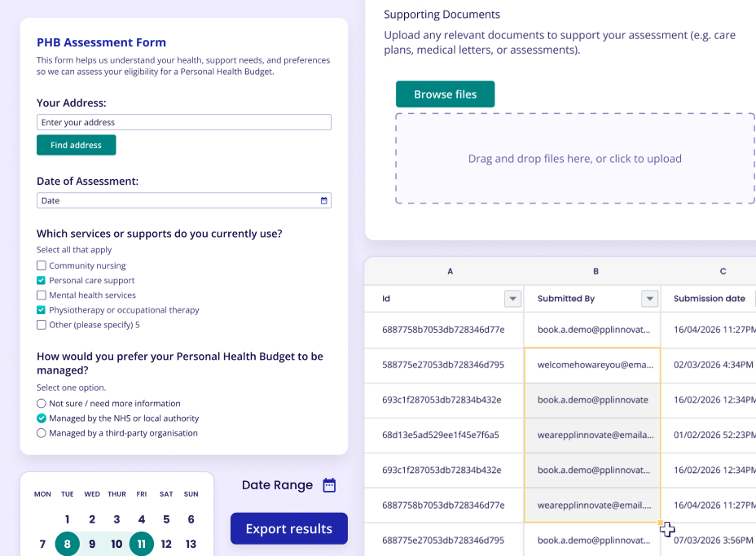Choose Managed by a third-party organisation
This screenshot has width=756, height=556.
42,433
